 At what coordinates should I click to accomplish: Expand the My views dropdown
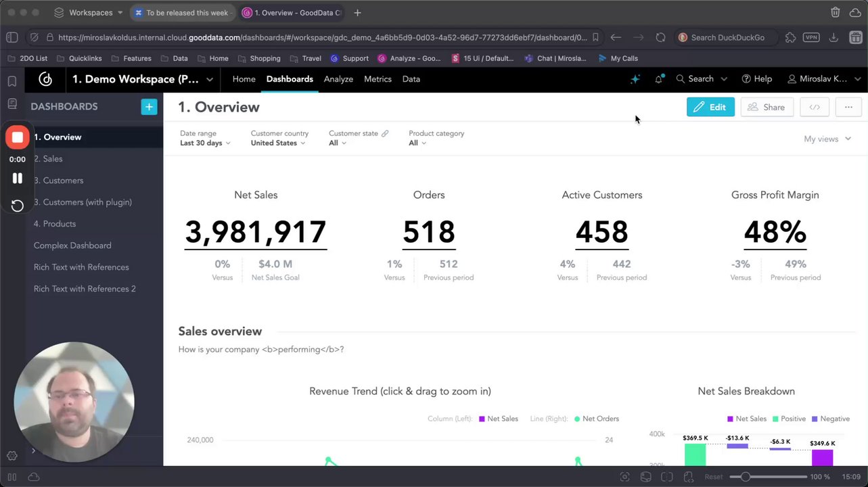[x=827, y=139]
